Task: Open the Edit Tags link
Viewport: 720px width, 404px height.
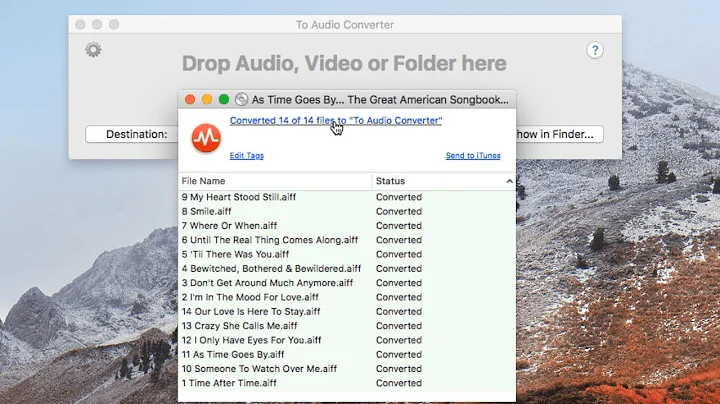Action: (x=247, y=156)
